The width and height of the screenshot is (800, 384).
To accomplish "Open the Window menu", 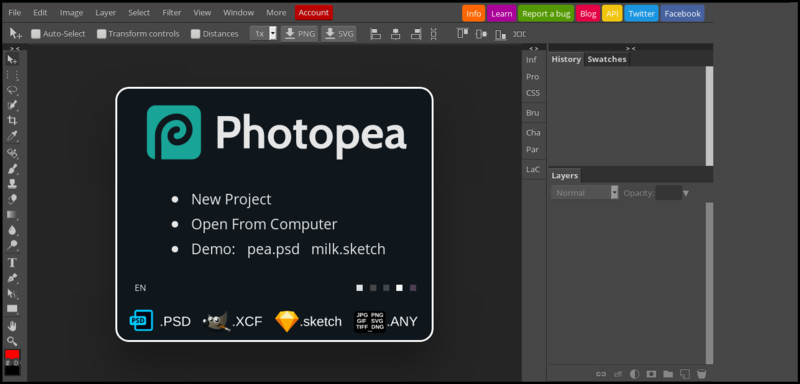I will (239, 13).
